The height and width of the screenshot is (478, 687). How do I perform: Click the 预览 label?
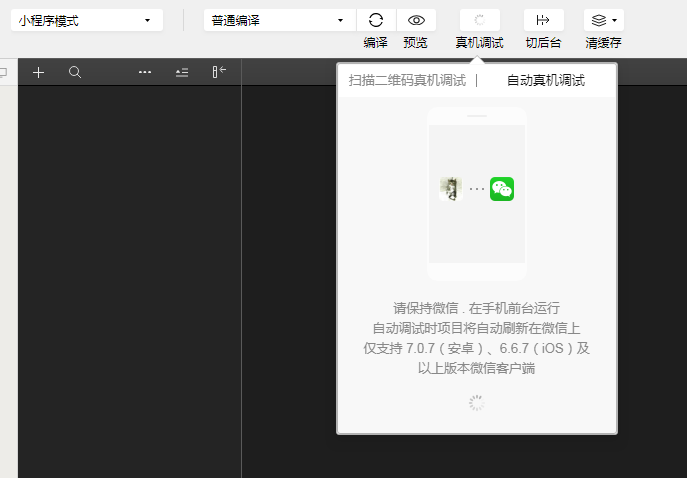pyautogui.click(x=415, y=43)
